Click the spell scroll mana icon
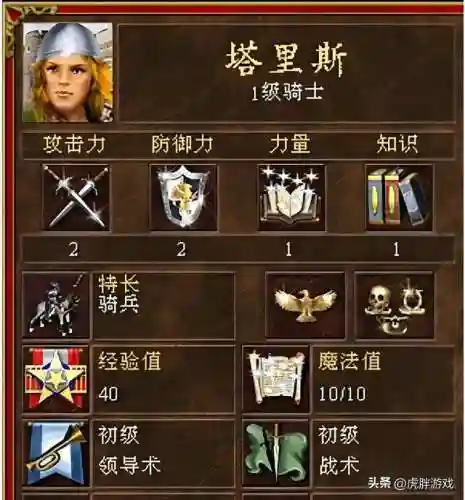This screenshot has width=465, height=500. (x=276, y=379)
